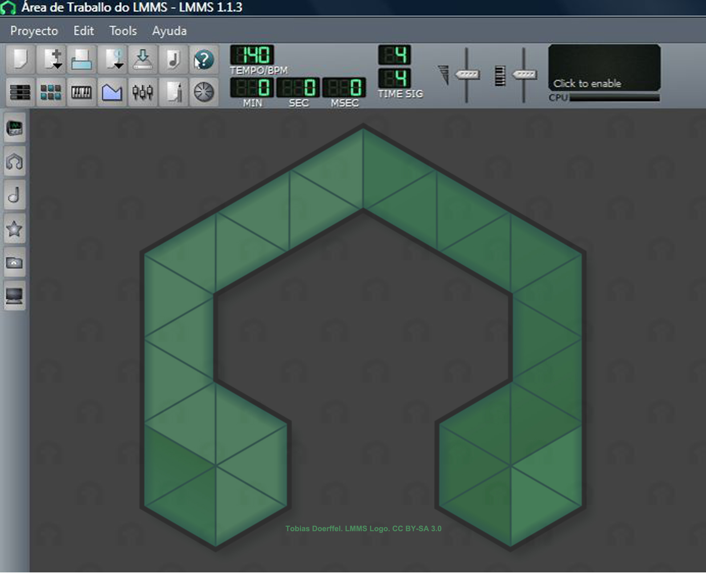Screen dimensions: 706x588
Task: Click the TEMPO/BPM 140 display
Action: 252,55
